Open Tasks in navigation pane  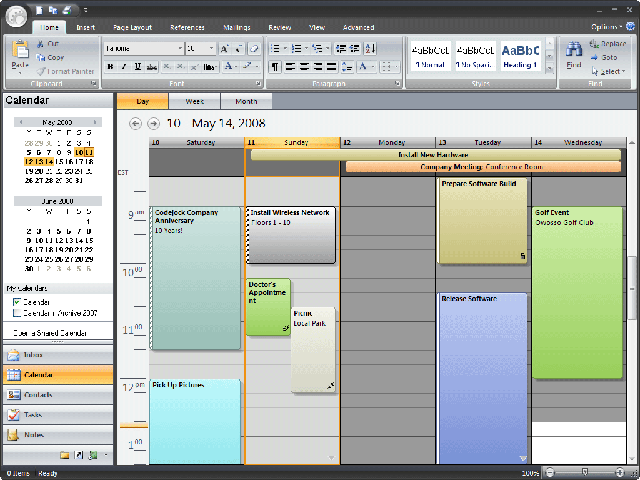pyautogui.click(x=58, y=415)
